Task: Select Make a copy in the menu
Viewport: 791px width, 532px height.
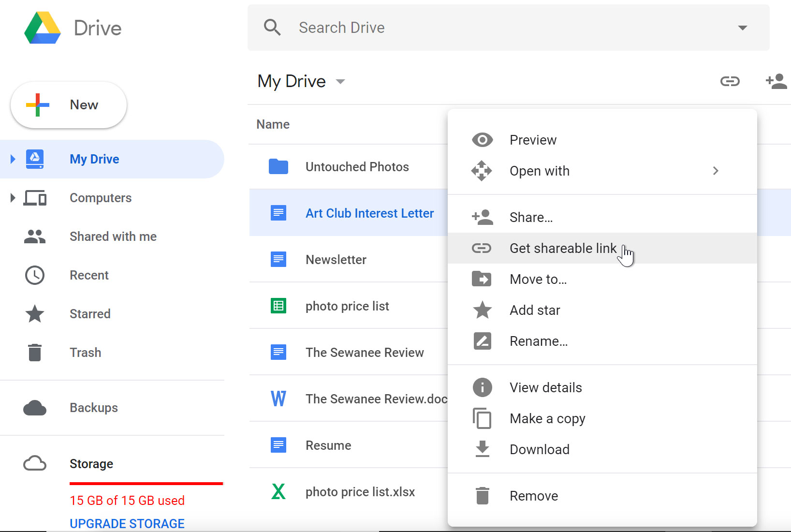Action: (547, 418)
